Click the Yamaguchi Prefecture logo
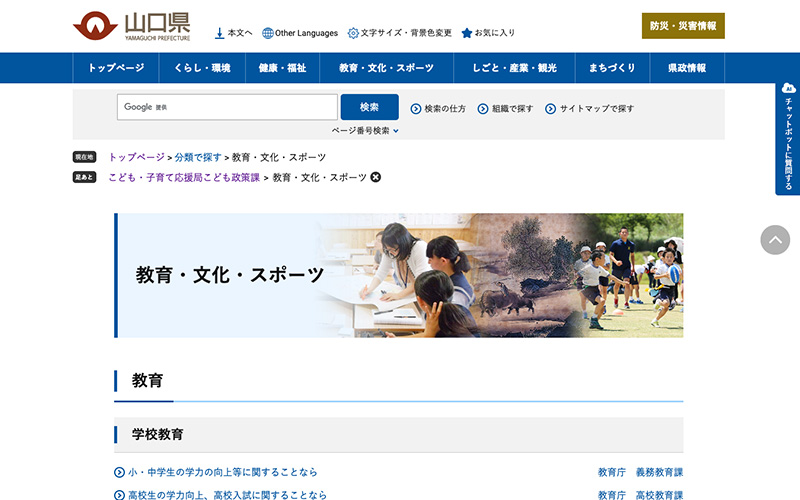The image size is (800, 500). (x=131, y=26)
